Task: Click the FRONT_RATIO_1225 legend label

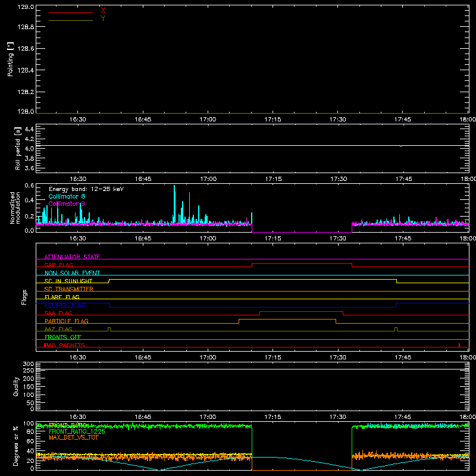Action: click(77, 431)
